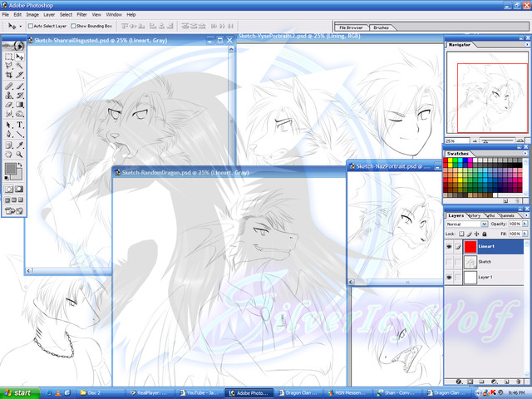Select the Dodge tool
Viewport: 532px width, 399px height.
pyautogui.click(x=19, y=114)
